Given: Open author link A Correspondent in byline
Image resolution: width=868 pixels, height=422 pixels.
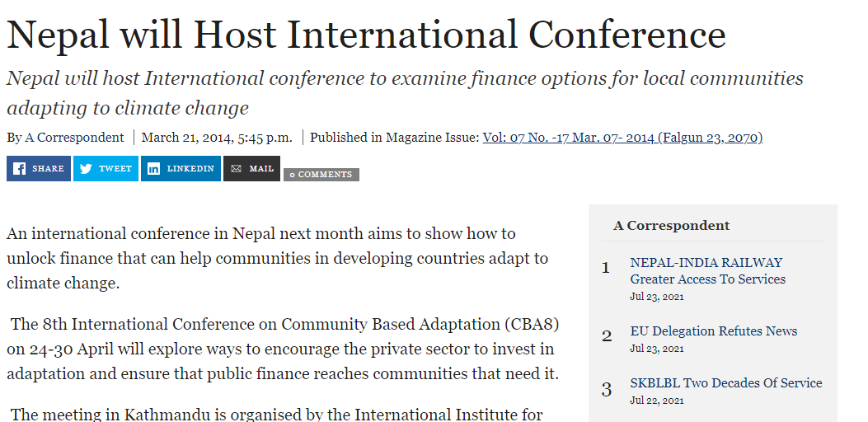Looking at the screenshot, I should point(74,138).
